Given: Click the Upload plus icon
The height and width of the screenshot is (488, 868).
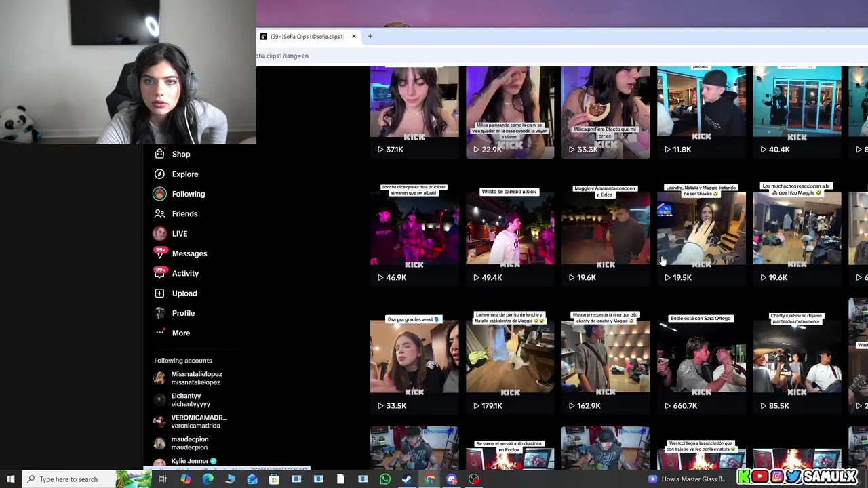Looking at the screenshot, I should 159,293.
